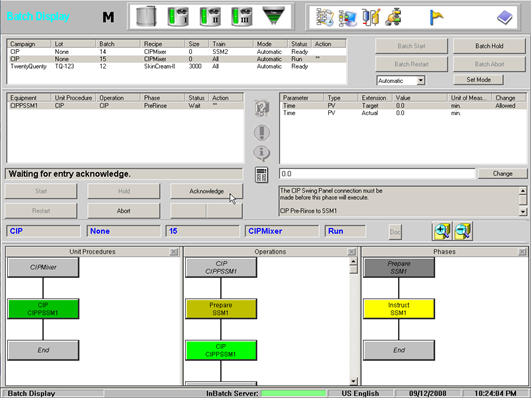This screenshot has width=531, height=398.
Task: Click Operations pane scrollbar down arrow
Action: tap(354, 381)
